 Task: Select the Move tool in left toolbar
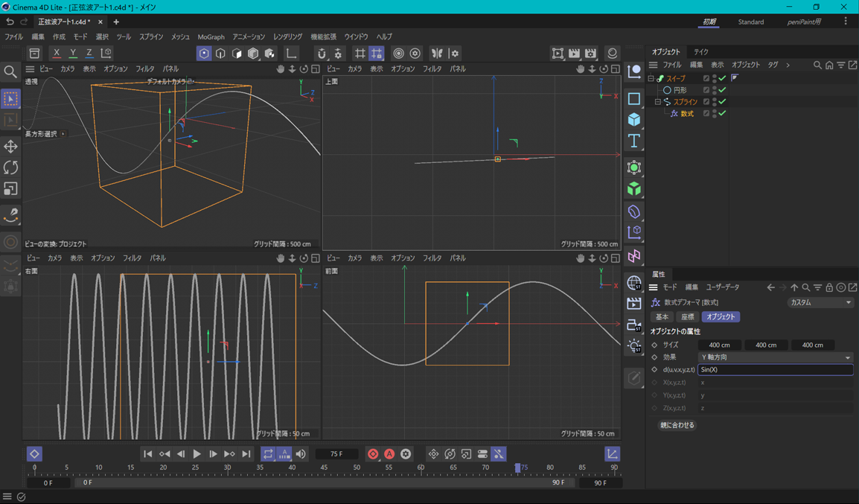pos(10,147)
